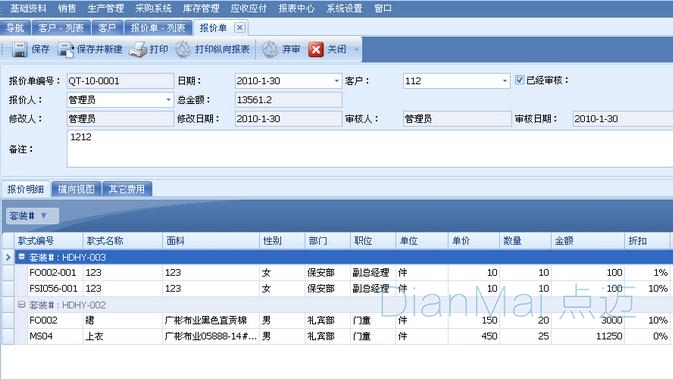Click the 1% discount cell

(647, 273)
